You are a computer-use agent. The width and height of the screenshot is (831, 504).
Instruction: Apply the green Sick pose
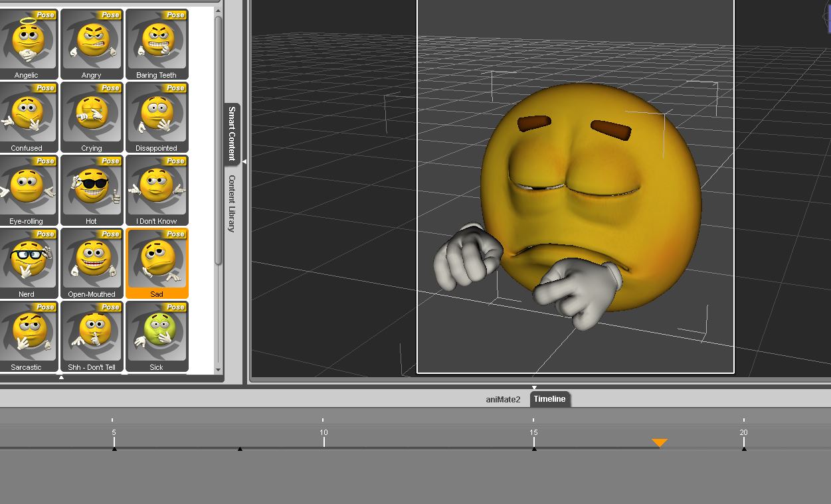pyautogui.click(x=157, y=336)
